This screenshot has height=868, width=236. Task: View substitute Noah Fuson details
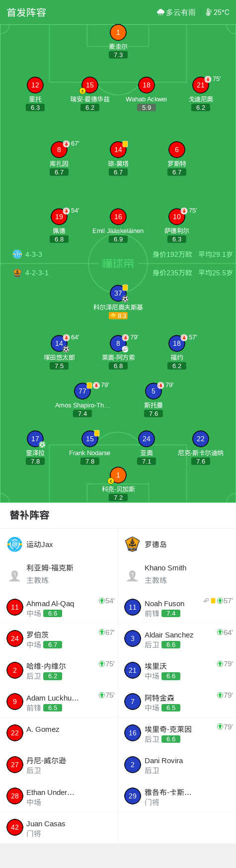coord(177,607)
